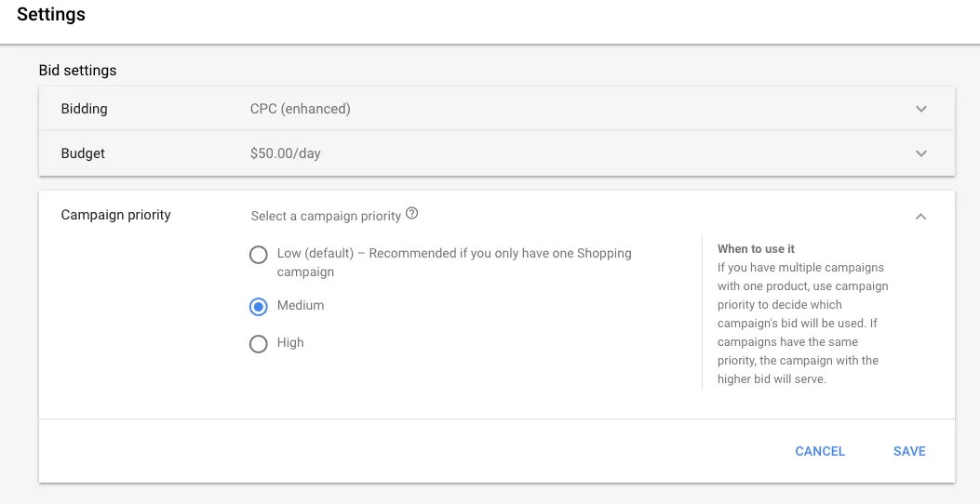Expand the Bidding row chevron
Viewport: 980px width, 504px height.
coord(920,109)
